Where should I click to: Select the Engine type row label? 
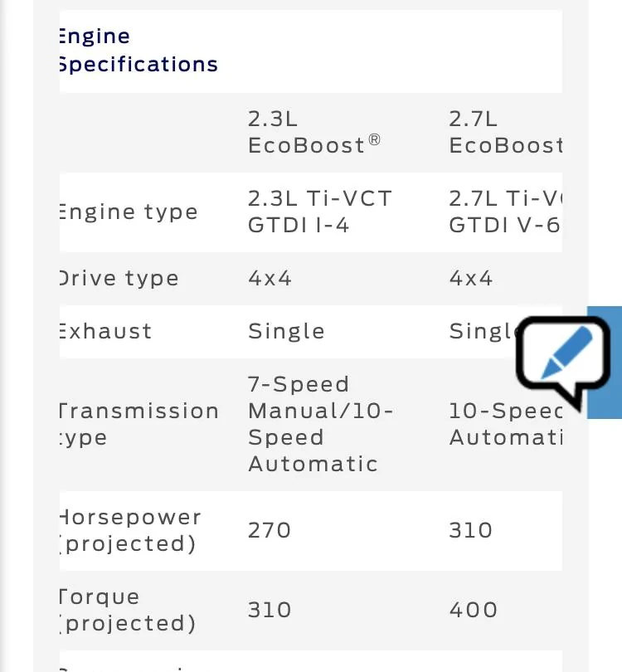129,212
